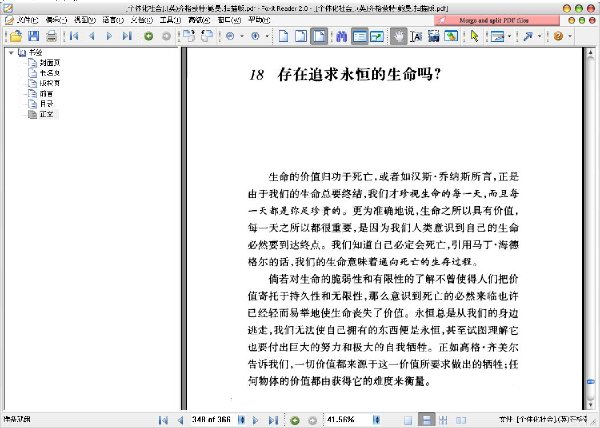Go to last page in status bar
Screen dimensions: 600x428
click(273, 420)
